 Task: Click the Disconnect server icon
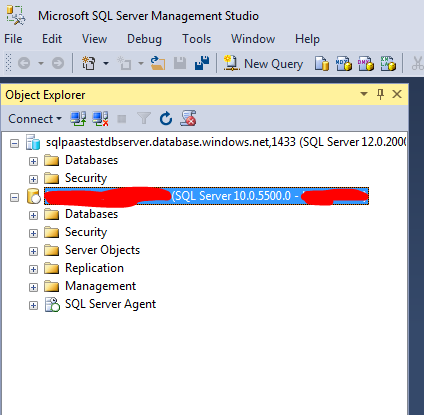pyautogui.click(x=101, y=119)
